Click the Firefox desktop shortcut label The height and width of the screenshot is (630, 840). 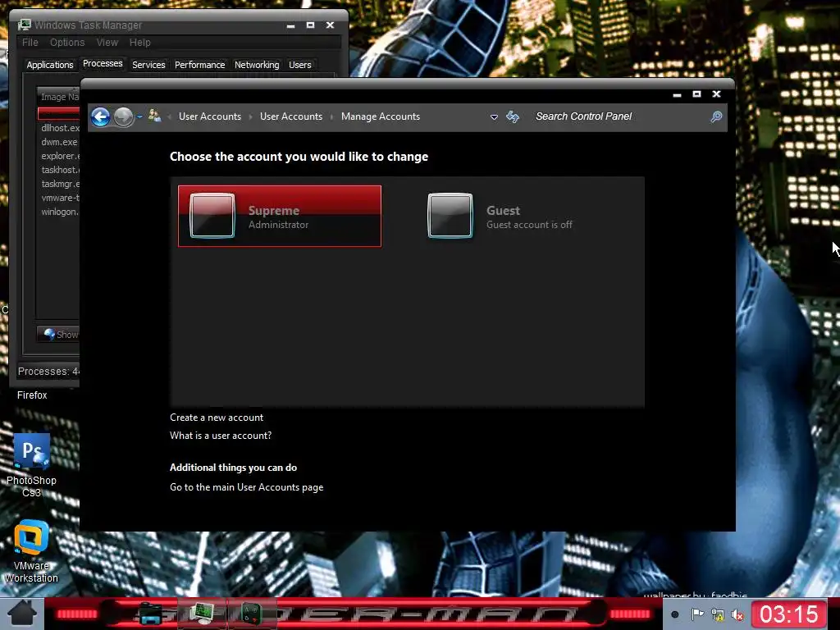32,395
